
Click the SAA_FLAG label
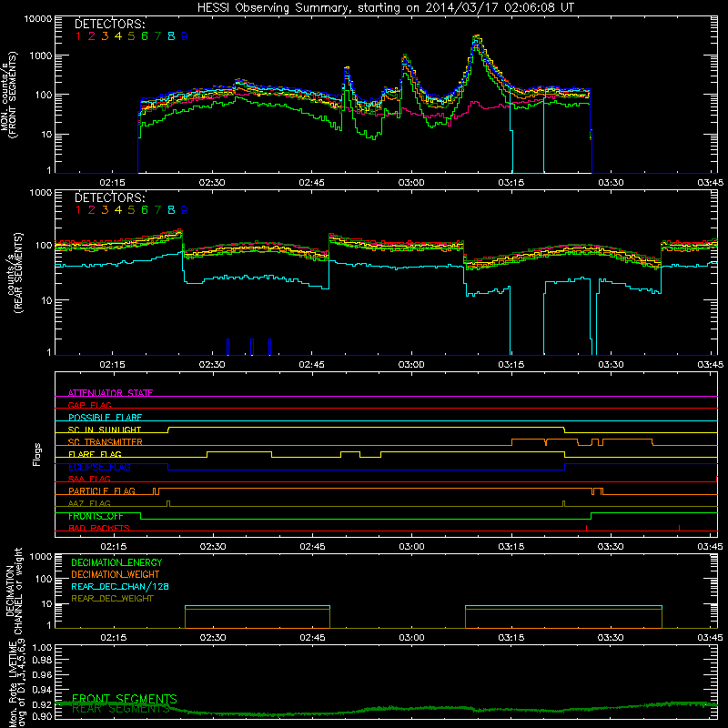coord(89,479)
